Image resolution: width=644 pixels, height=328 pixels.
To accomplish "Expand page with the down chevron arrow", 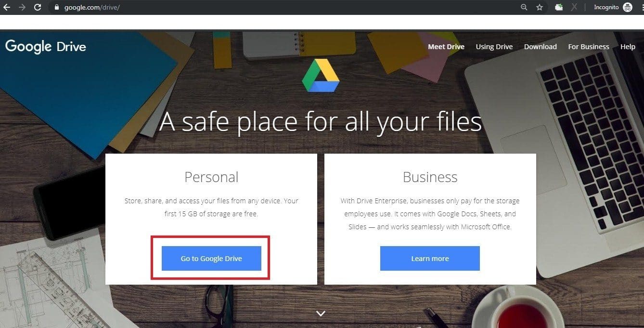I will pyautogui.click(x=321, y=314).
